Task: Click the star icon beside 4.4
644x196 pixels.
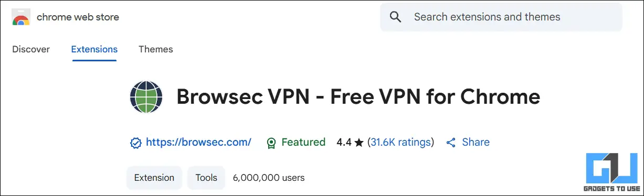Action: [359, 143]
